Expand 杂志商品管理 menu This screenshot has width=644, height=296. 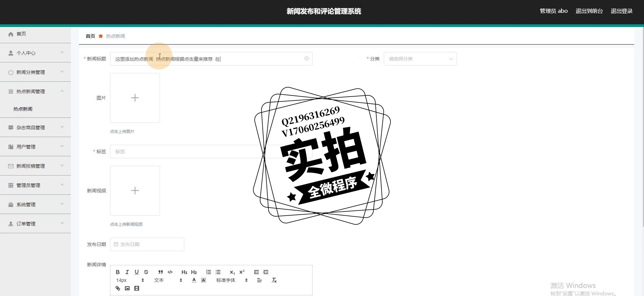click(x=35, y=128)
